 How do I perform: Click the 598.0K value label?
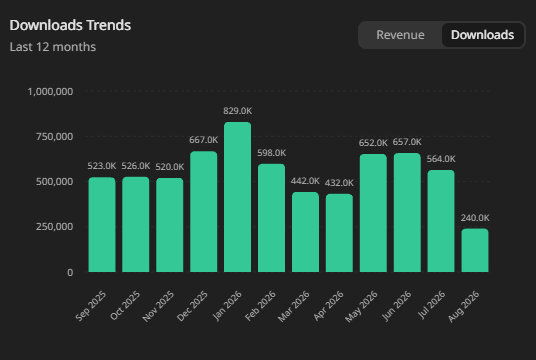(x=271, y=153)
